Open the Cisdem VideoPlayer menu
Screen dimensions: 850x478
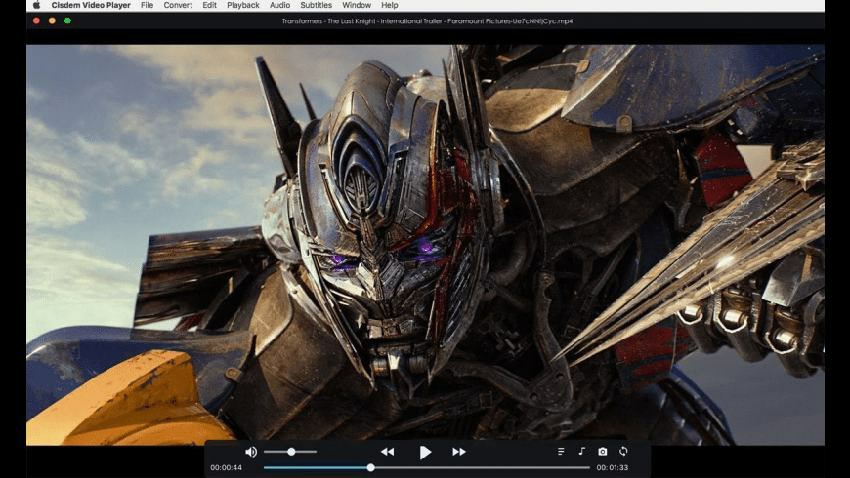pos(91,5)
